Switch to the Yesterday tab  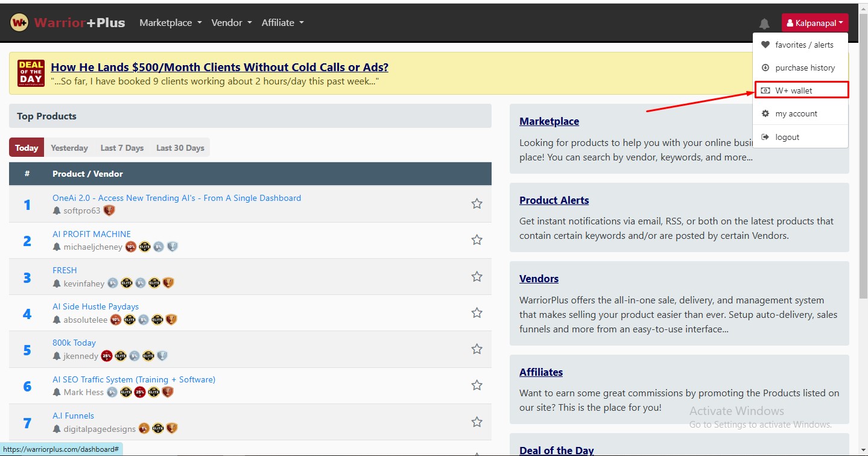[69, 148]
